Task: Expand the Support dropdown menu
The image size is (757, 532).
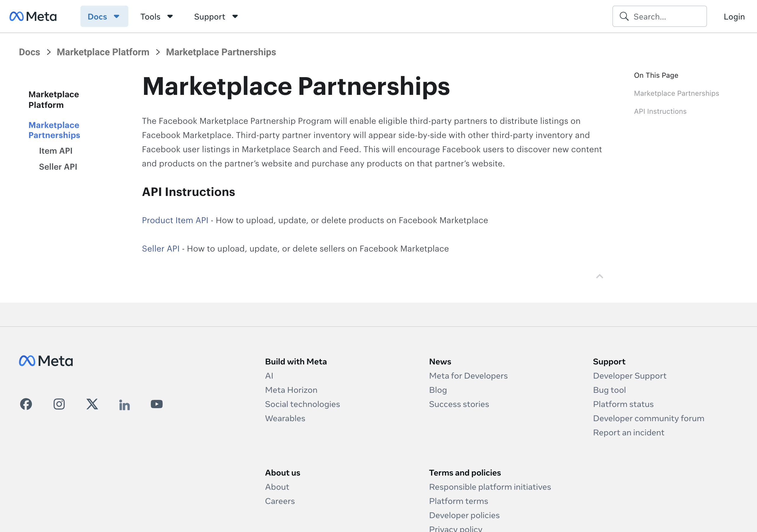Action: tap(216, 17)
